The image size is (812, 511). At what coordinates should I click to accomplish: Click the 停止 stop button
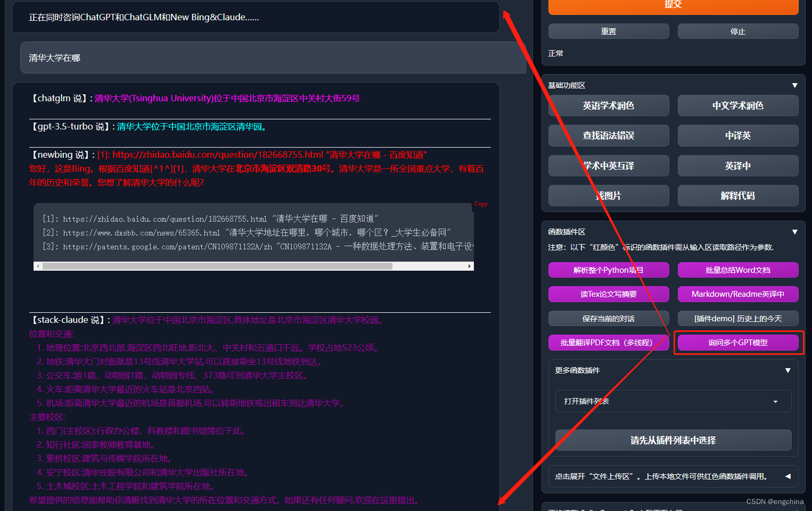(738, 31)
